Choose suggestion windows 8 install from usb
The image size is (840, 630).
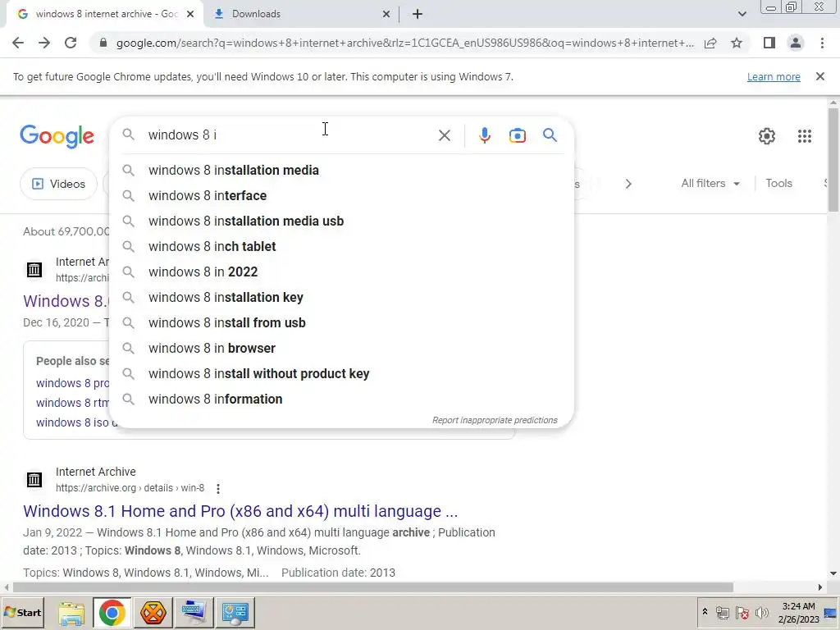pos(341,322)
